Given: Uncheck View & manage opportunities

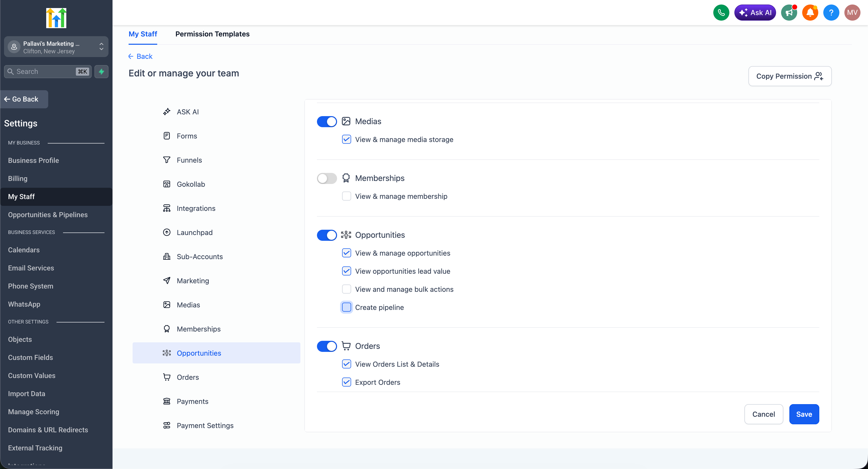Looking at the screenshot, I should [x=346, y=253].
